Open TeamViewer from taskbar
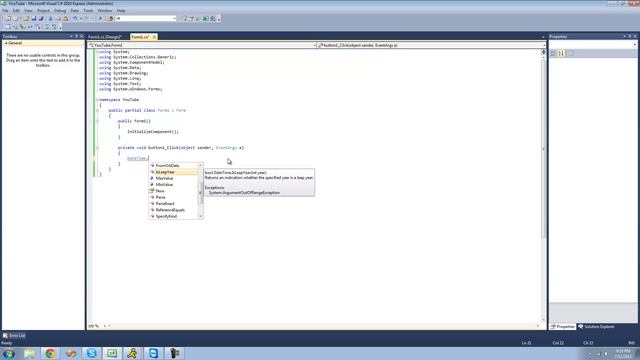Viewport: 640px width, 360px height. click(153, 353)
